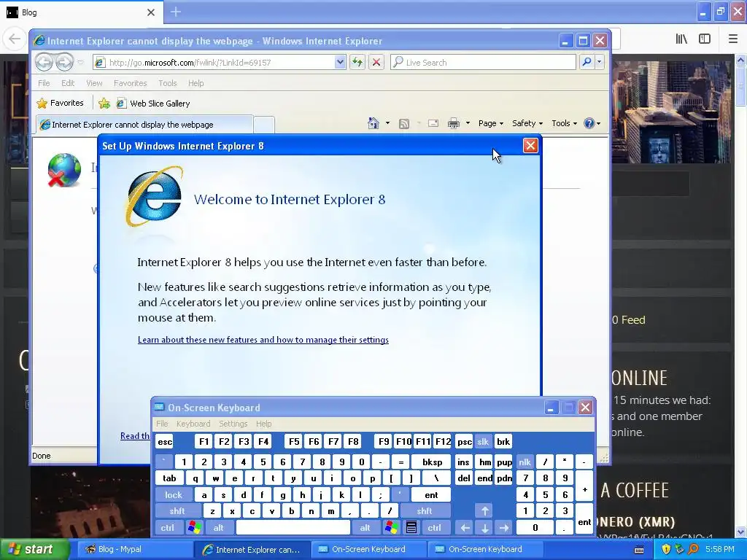Click Mypal browser back arrow button
This screenshot has height=560, width=747.
(x=15, y=39)
